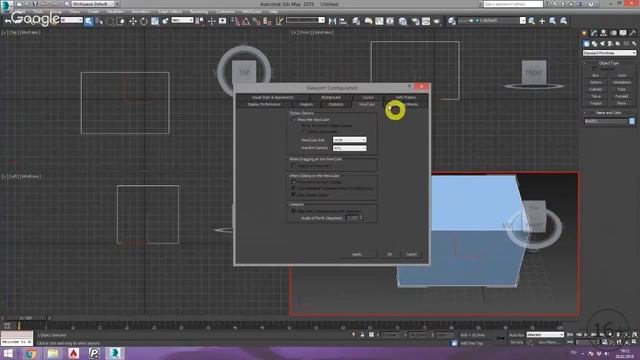640x360 pixels.
Task: Click the Mirror tool icon
Action: point(332,21)
